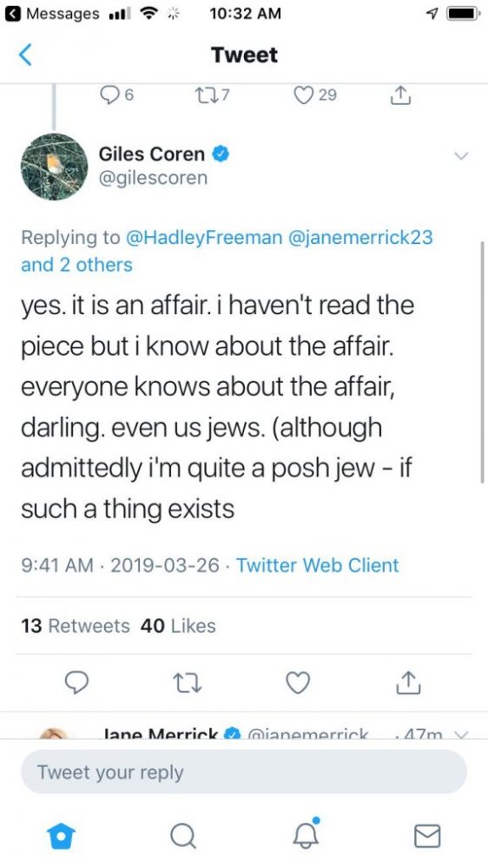
Task: Expand the Giles Coren tweet options chevron
Action: click(461, 155)
